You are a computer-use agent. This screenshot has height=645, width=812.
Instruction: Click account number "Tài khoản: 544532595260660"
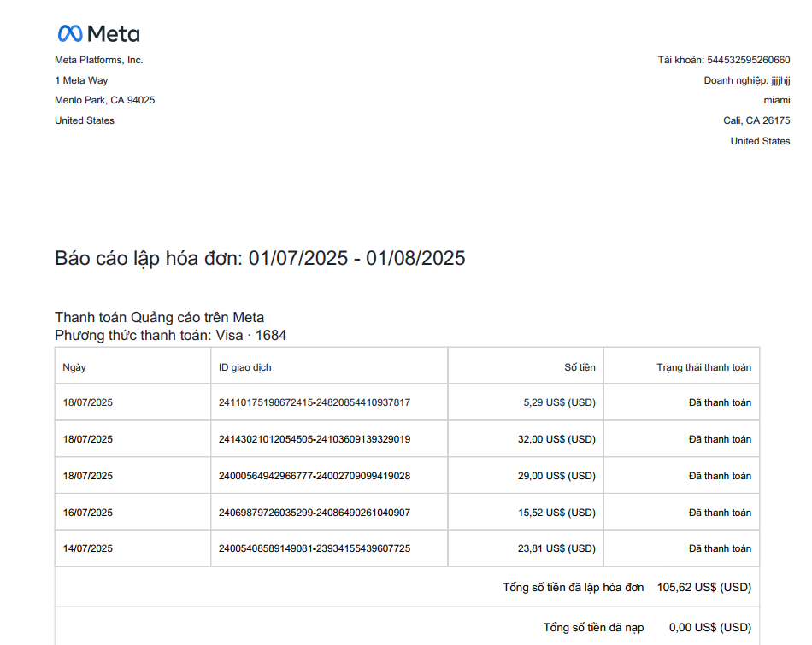tap(724, 60)
